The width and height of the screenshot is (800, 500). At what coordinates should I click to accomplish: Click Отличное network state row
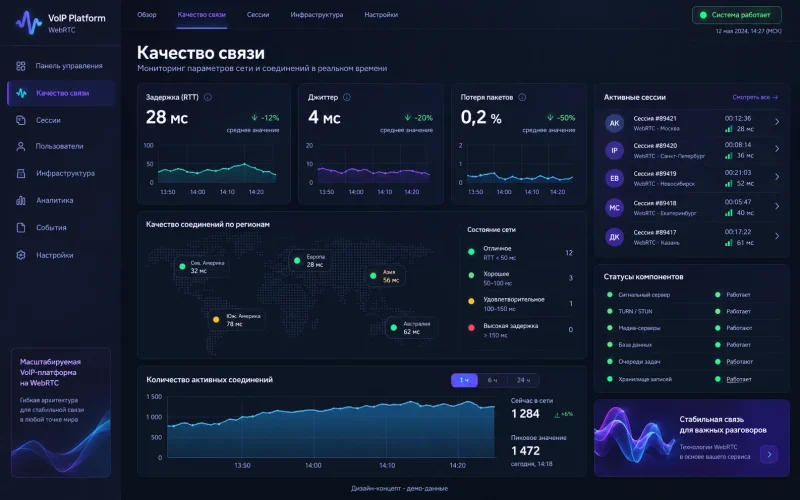click(520, 253)
